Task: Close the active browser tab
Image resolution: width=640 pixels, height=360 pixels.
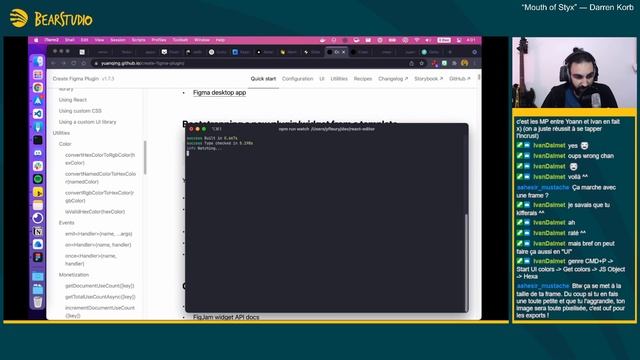Action: tap(344, 52)
